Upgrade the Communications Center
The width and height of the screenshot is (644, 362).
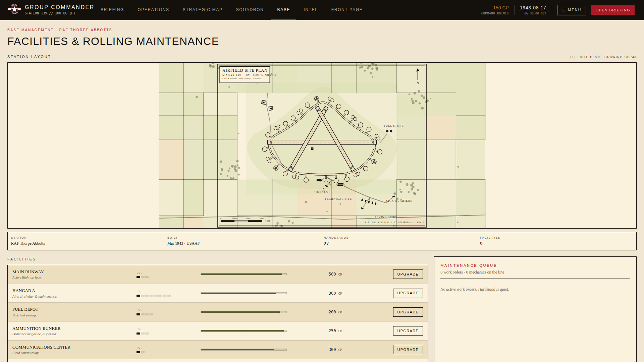click(x=408, y=350)
